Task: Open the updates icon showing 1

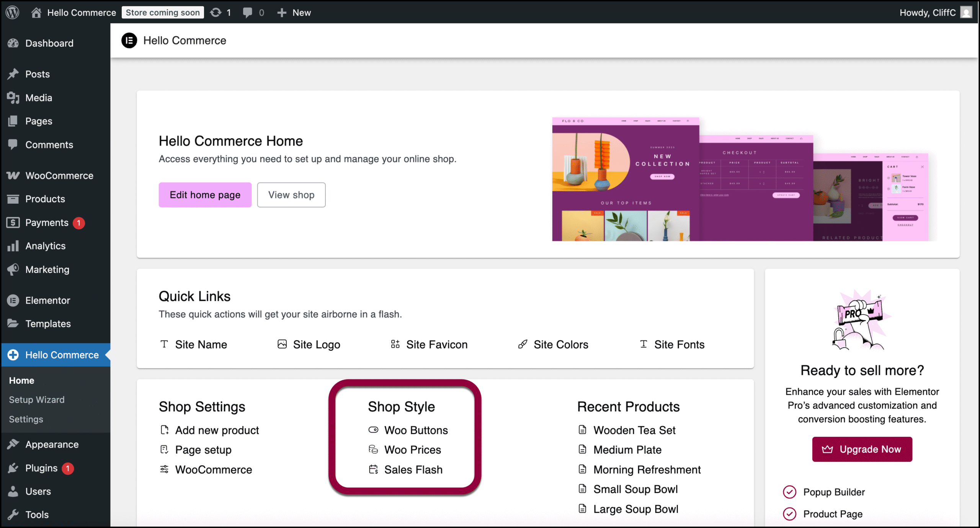Action: point(216,13)
